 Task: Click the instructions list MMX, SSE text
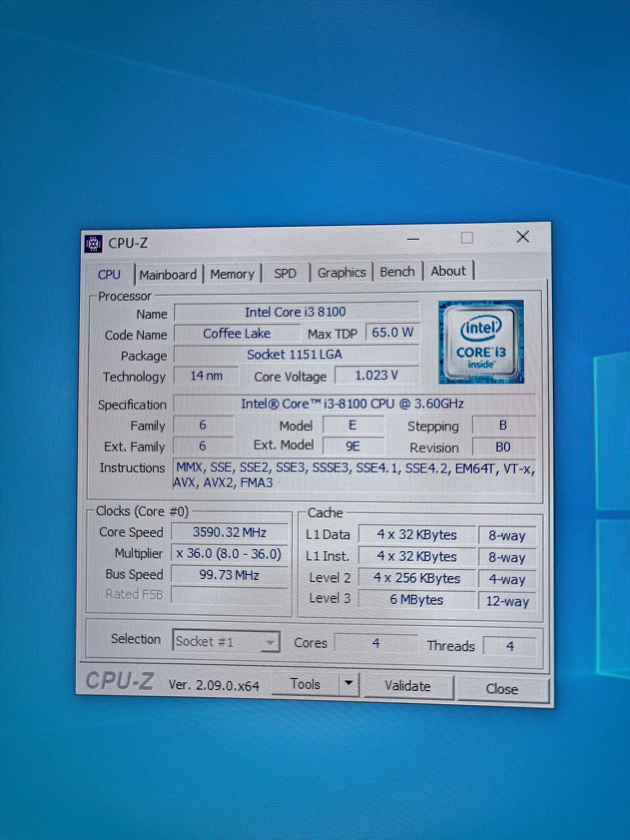355,475
